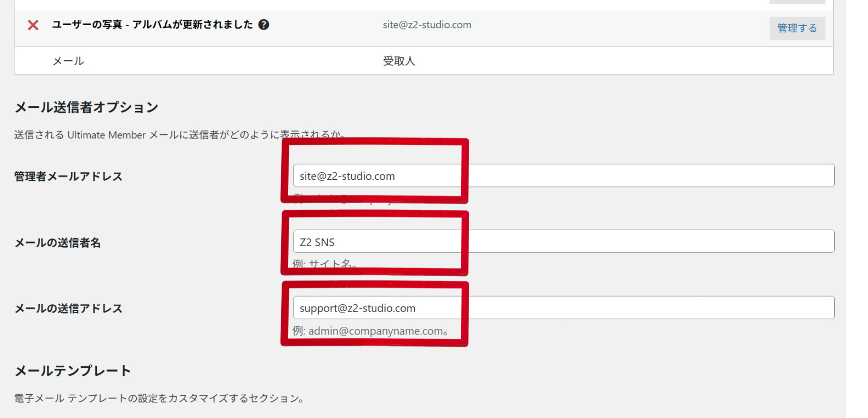Image resolution: width=868 pixels, height=418 pixels.
Task: Click the メールテンプレート section heading
Action: [x=73, y=371]
